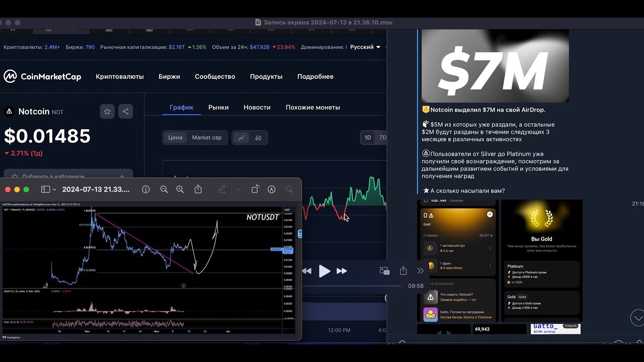The width and height of the screenshot is (644, 362).
Task: Expand more QuickTime controls chevrons
Action: point(420,271)
